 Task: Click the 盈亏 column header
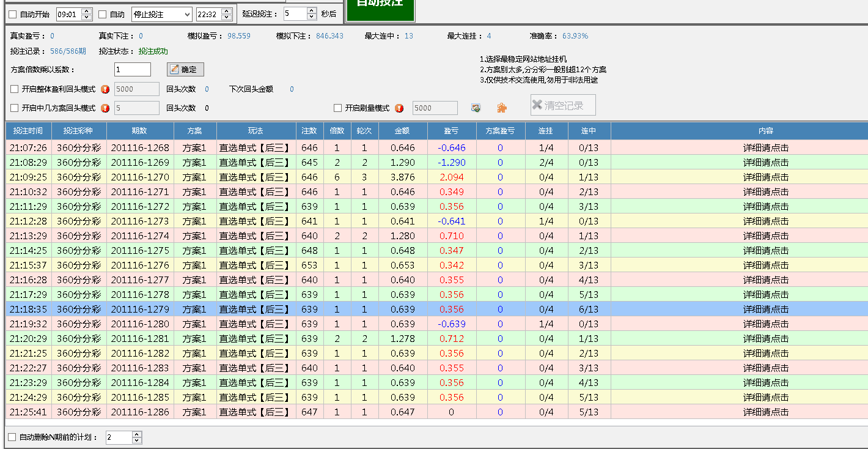[452, 131]
